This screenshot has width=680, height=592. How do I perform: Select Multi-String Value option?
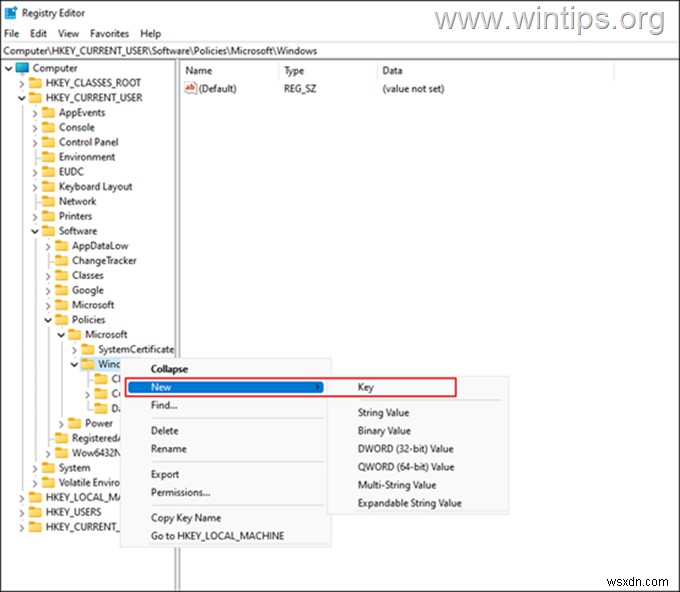click(397, 485)
